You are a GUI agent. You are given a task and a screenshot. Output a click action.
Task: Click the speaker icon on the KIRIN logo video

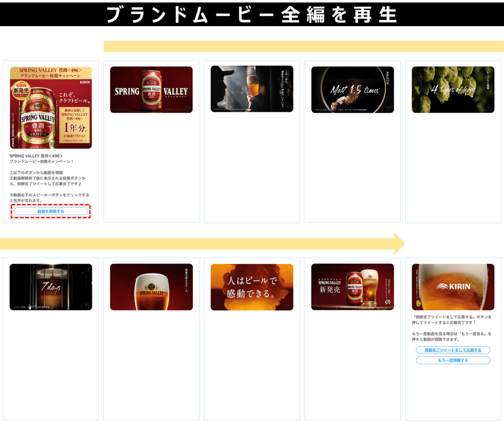point(490,304)
